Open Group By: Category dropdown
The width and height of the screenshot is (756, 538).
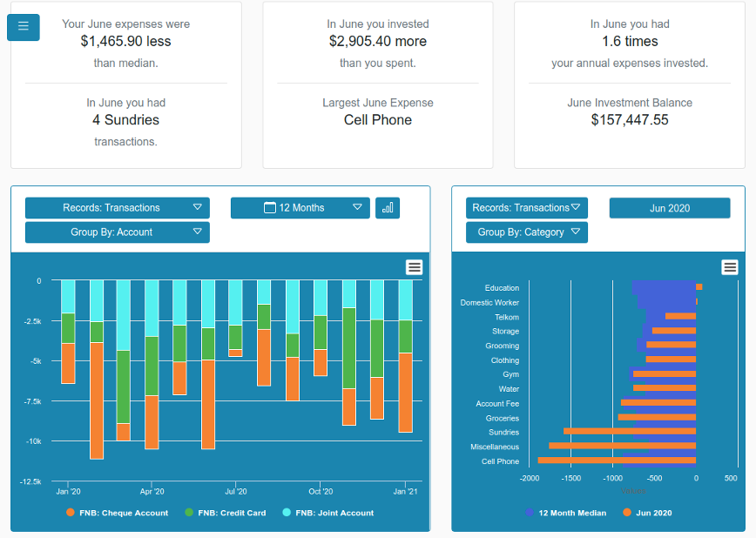tap(526, 232)
